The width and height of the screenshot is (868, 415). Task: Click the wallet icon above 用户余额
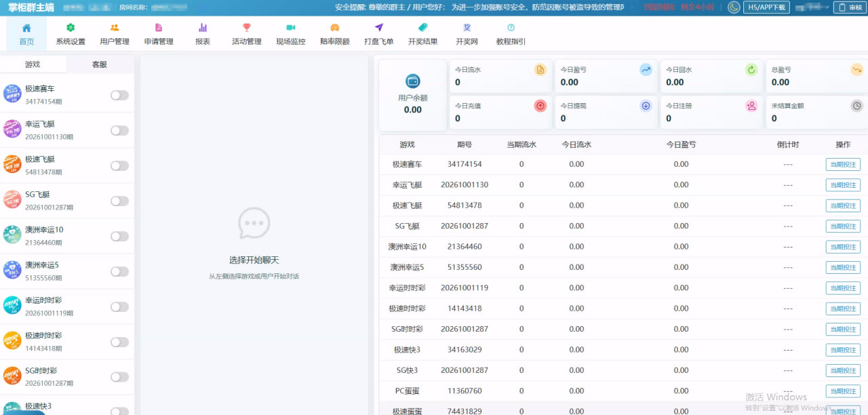pos(413,81)
